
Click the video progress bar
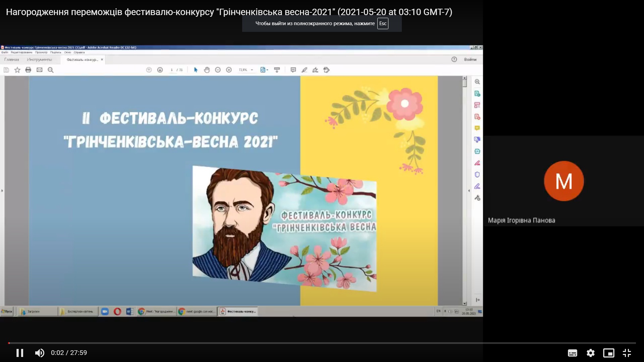[x=322, y=343]
